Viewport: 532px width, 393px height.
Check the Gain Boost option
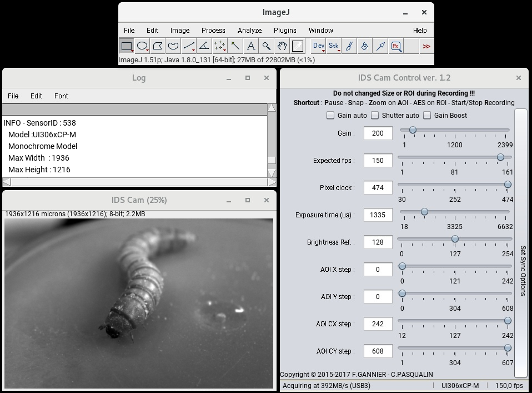click(x=427, y=116)
